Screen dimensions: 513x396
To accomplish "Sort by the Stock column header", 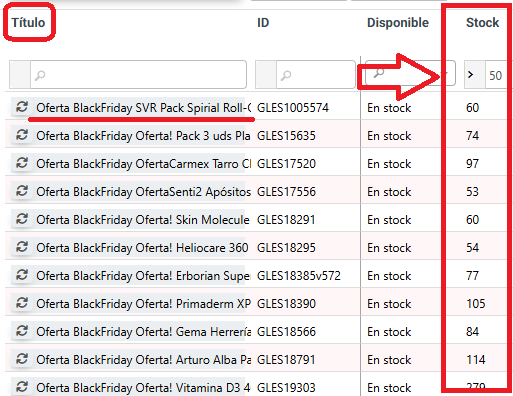I will (482, 23).
